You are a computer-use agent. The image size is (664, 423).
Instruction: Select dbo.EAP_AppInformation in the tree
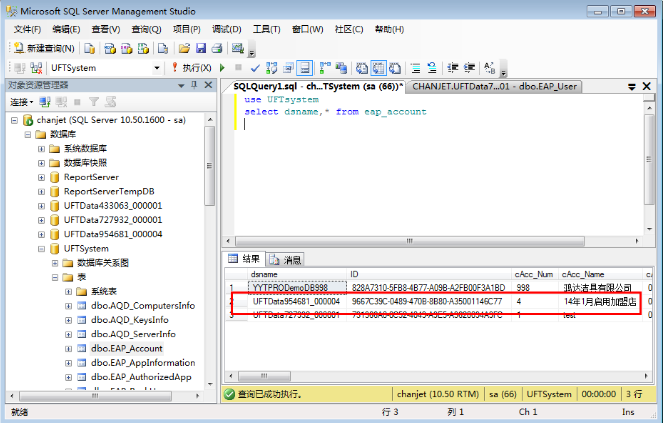(143, 363)
